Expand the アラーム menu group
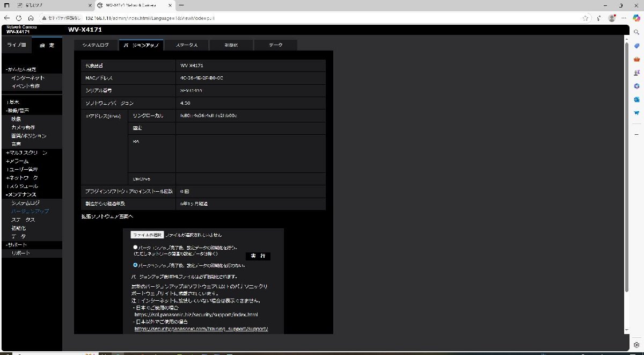This screenshot has height=355, width=644. pyautogui.click(x=17, y=161)
